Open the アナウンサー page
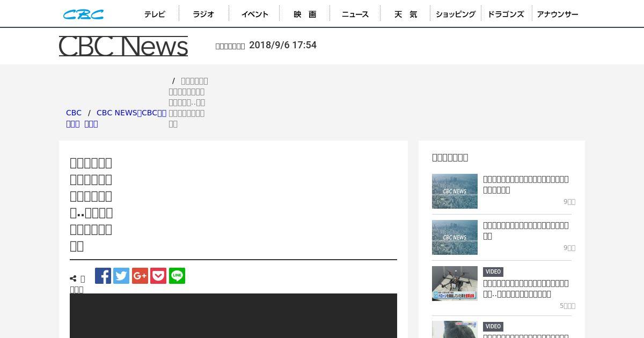 [x=558, y=14]
